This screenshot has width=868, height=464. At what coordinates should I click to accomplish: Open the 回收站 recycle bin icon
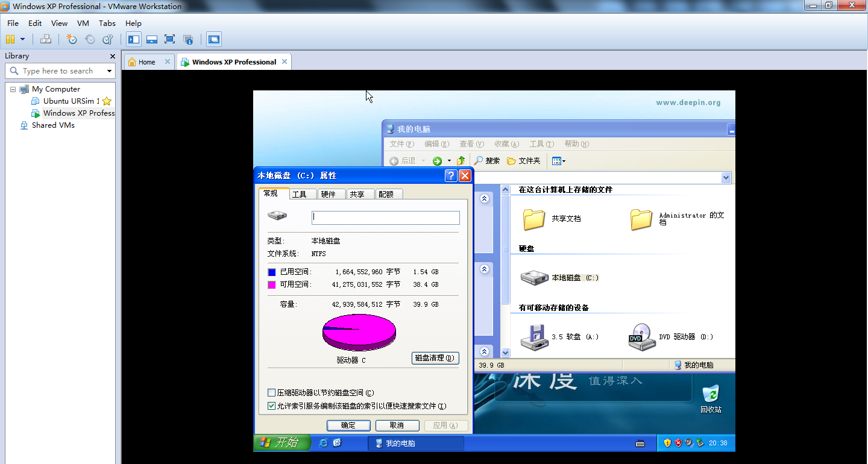click(x=711, y=399)
